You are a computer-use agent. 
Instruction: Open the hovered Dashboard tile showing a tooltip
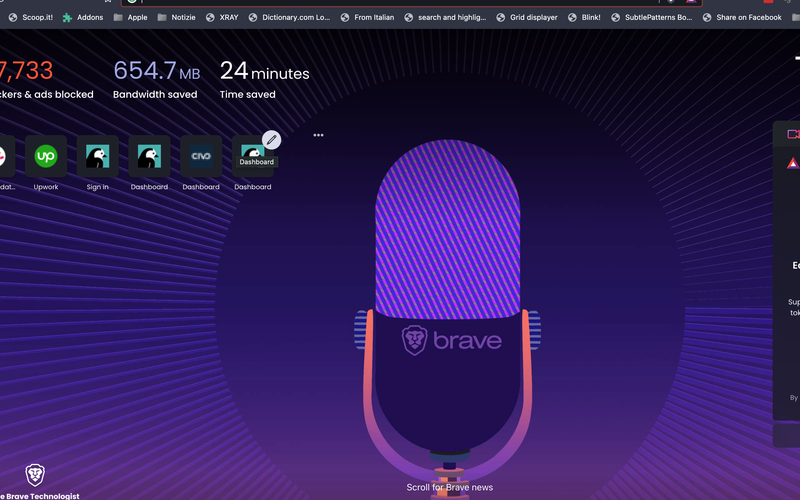tap(253, 157)
